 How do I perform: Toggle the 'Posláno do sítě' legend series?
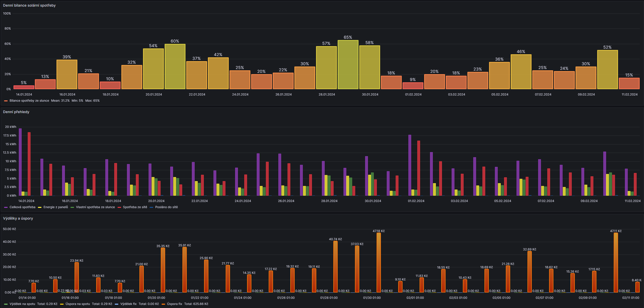coord(166,207)
